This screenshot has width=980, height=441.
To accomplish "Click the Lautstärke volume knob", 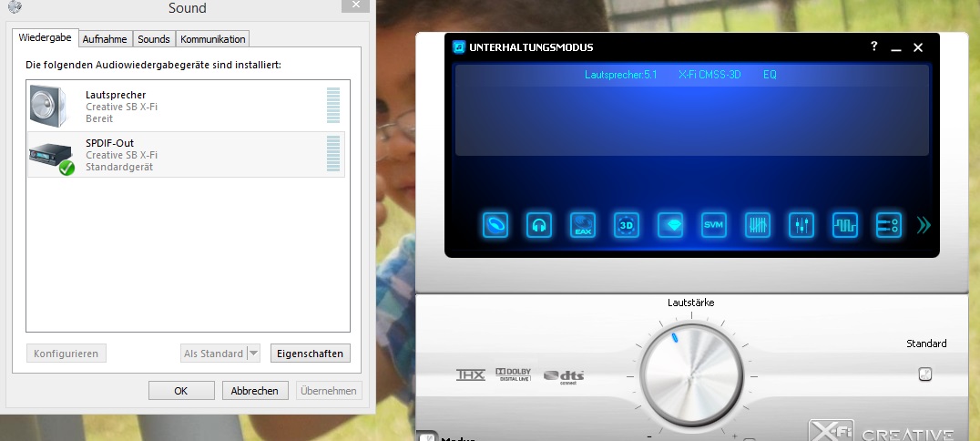I will pyautogui.click(x=691, y=375).
